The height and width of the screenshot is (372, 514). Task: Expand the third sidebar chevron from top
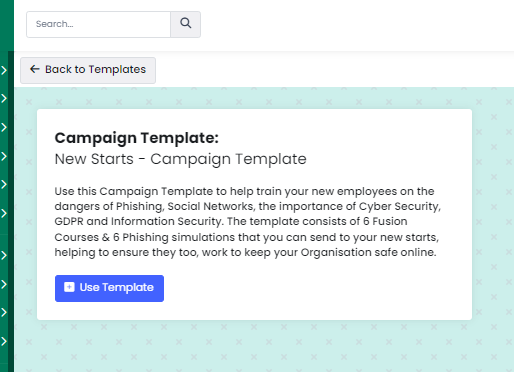click(4, 127)
